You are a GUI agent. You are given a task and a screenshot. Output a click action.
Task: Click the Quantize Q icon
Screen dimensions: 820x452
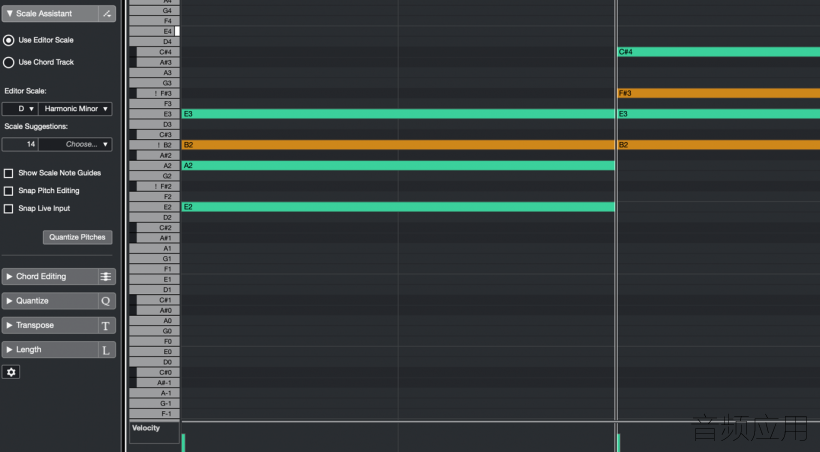(106, 301)
